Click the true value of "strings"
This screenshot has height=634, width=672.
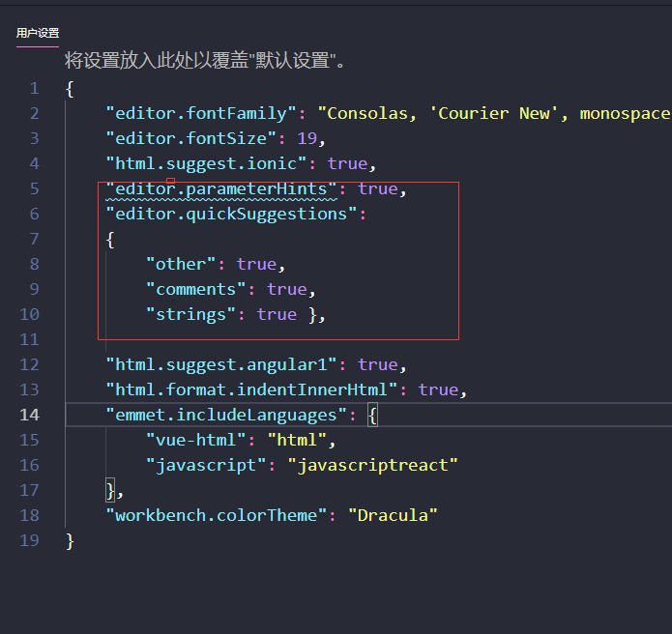(x=277, y=314)
